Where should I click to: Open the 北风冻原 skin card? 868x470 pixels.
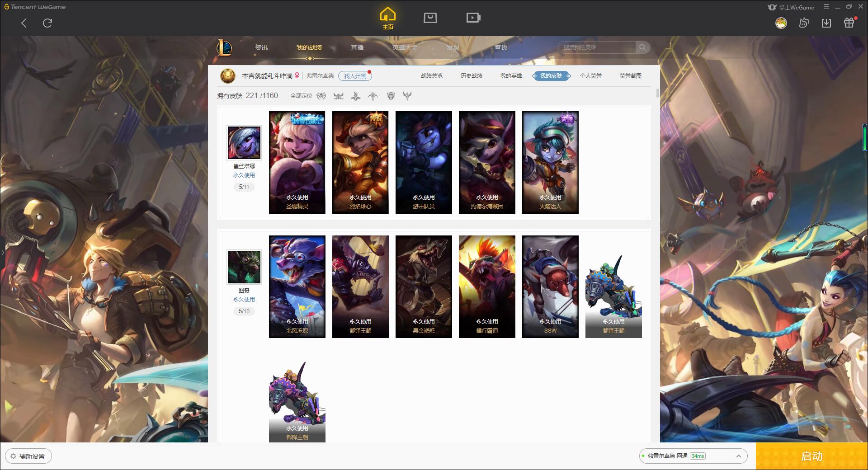297,287
